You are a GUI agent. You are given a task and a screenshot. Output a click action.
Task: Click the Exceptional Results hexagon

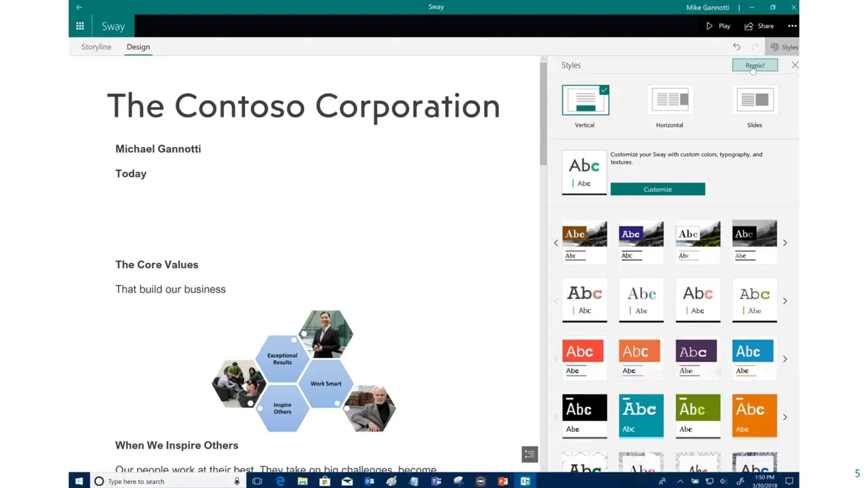tap(282, 359)
